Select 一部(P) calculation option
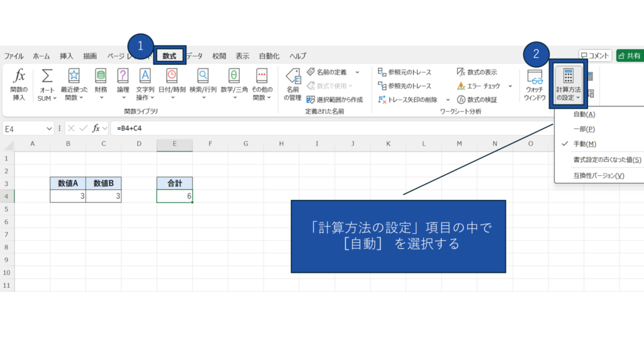Image resolution: width=644 pixels, height=362 pixels. (584, 129)
